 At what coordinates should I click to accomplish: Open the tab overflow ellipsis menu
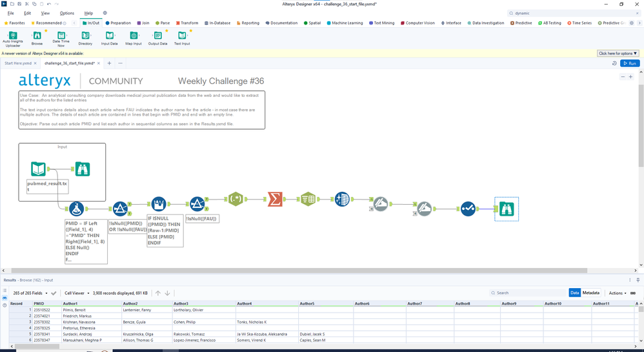120,63
